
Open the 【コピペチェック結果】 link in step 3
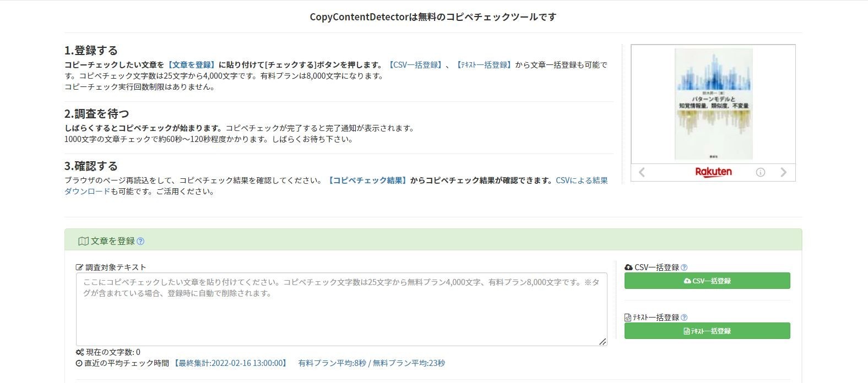pos(367,180)
